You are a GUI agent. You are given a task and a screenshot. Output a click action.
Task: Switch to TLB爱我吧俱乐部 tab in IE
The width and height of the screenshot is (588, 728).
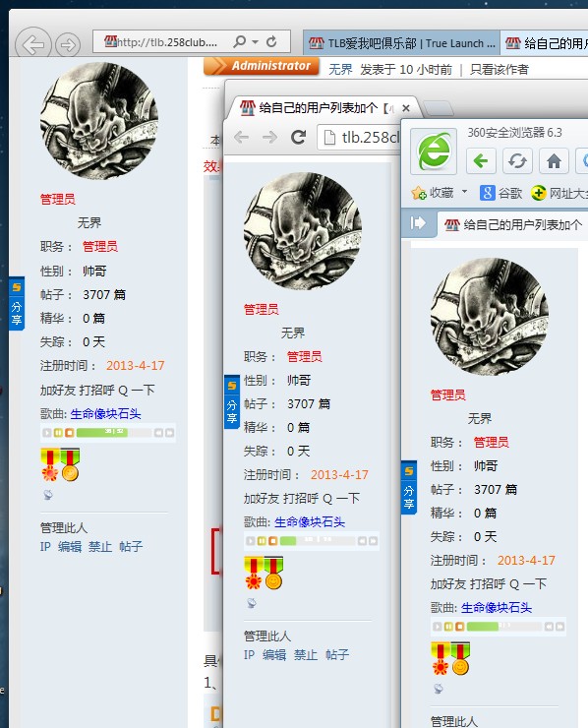[402, 43]
